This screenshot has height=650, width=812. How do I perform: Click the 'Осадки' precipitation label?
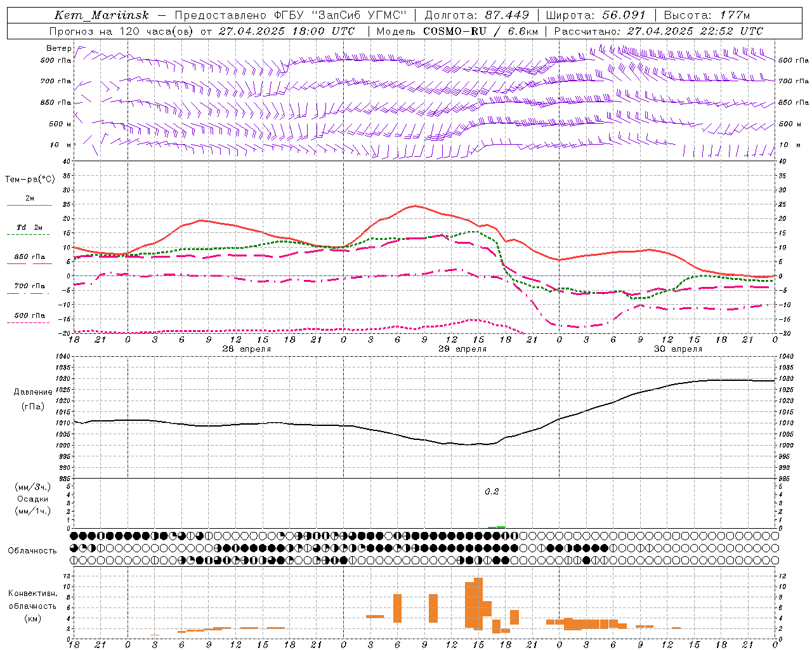33,499
